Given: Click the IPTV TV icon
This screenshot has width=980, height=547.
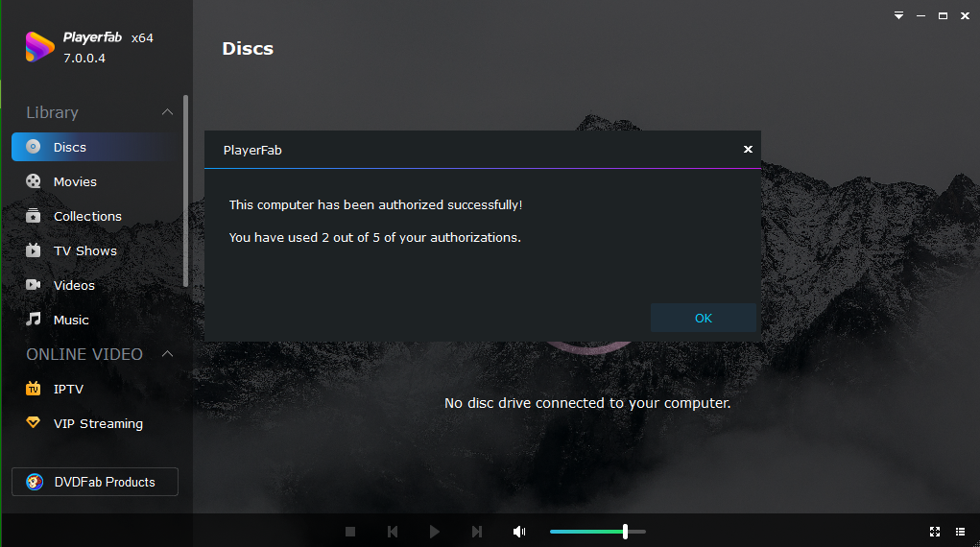Looking at the screenshot, I should click(34, 389).
